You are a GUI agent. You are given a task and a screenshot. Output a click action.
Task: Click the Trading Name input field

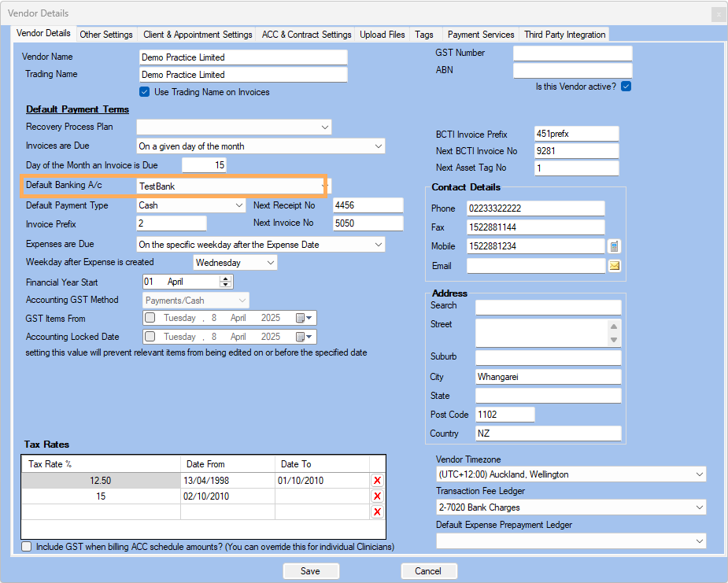[x=243, y=74]
